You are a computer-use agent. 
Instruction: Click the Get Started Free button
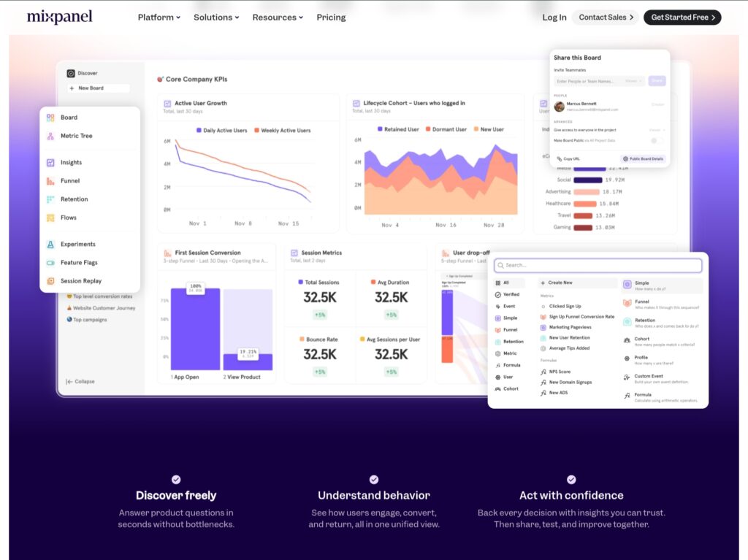681,17
